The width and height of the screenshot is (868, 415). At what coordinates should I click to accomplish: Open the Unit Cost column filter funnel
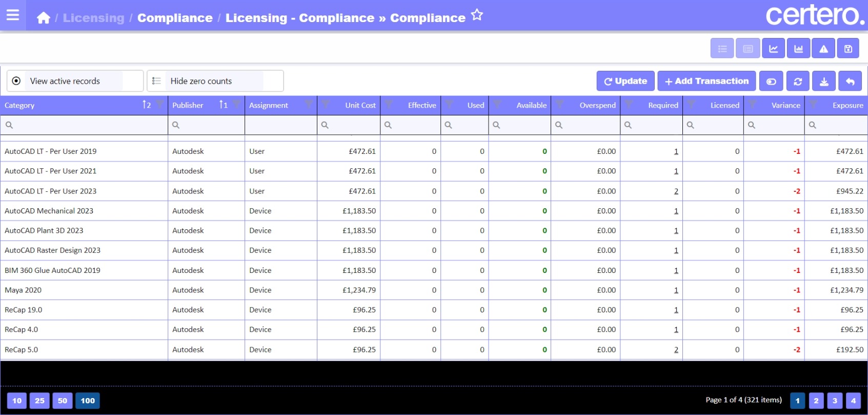point(326,105)
